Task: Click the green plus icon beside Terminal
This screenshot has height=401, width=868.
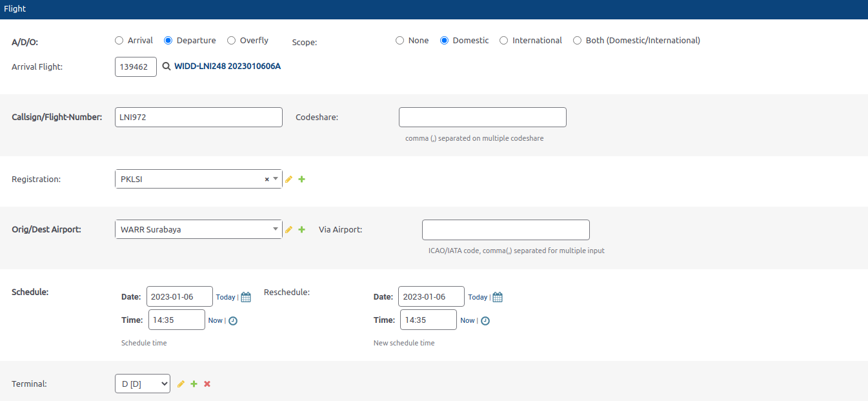Action: click(x=194, y=384)
